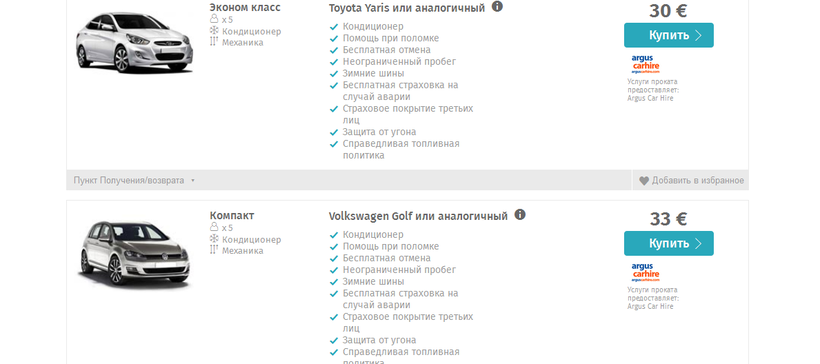Click gearbox Механика icon in Эконом класс
Image resolution: width=820 pixels, height=364 pixels.
[x=214, y=42]
